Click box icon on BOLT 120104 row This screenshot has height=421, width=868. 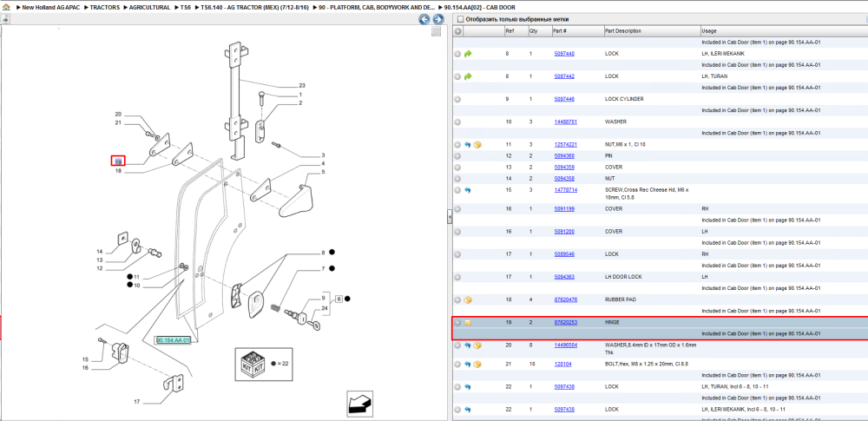point(477,364)
